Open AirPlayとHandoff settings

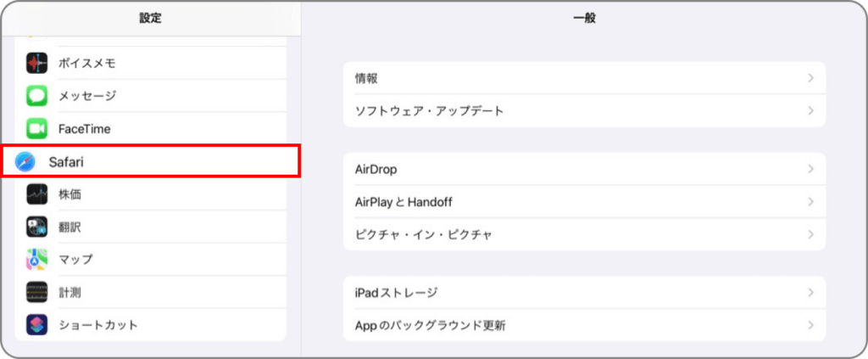[585, 202]
